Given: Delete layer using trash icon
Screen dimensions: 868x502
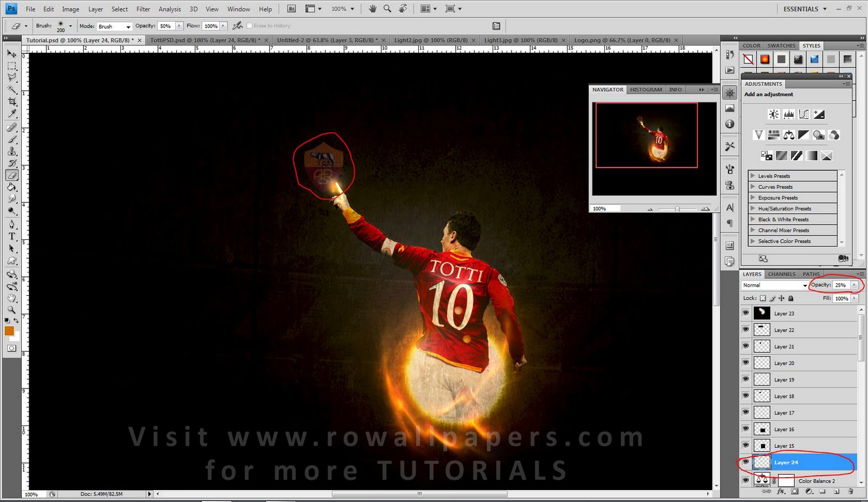Looking at the screenshot, I should pyautogui.click(x=850, y=491).
